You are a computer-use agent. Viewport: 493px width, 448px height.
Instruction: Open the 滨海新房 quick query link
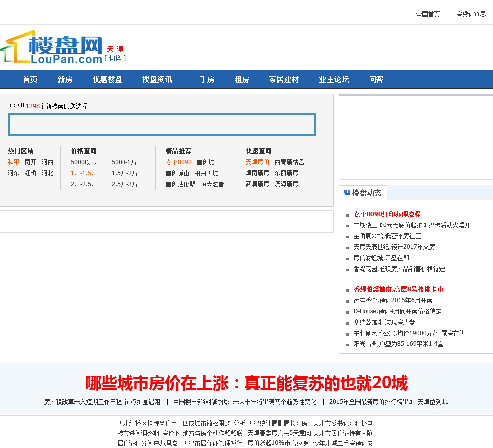pos(286,184)
